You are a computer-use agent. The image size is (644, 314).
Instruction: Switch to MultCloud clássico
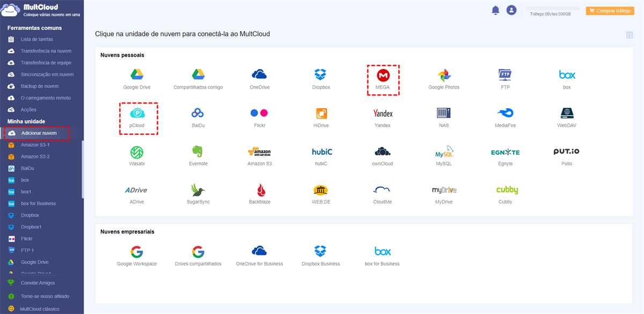coord(40,309)
